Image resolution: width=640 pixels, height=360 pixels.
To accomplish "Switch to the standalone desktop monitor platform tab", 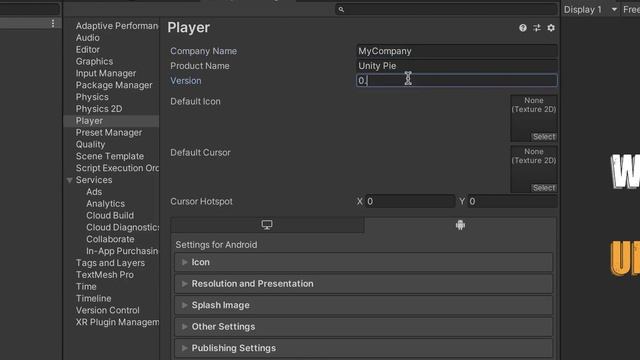I will tap(267, 225).
